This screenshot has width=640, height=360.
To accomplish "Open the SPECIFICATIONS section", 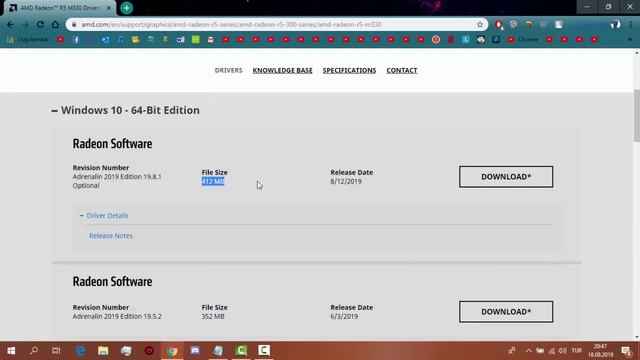I will (x=349, y=70).
